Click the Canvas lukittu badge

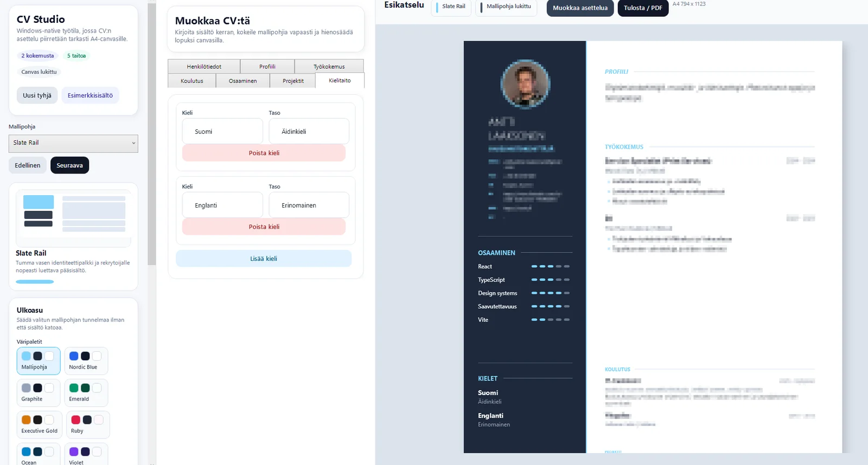tap(39, 72)
